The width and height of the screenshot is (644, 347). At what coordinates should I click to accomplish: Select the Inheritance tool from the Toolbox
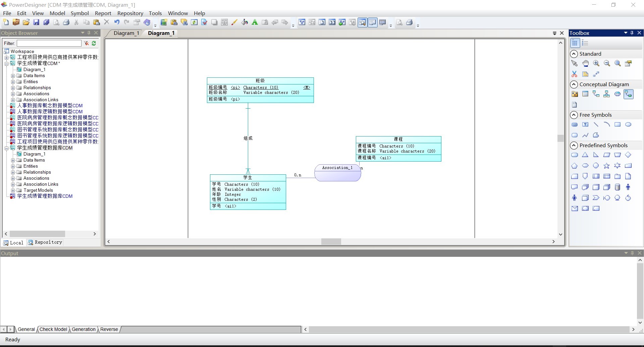[607, 94]
